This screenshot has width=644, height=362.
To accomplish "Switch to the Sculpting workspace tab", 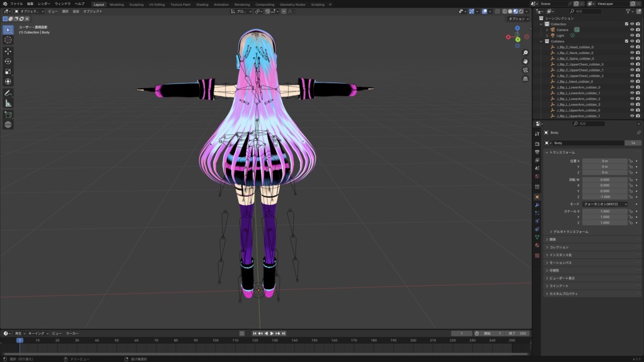I will click(x=136, y=4).
